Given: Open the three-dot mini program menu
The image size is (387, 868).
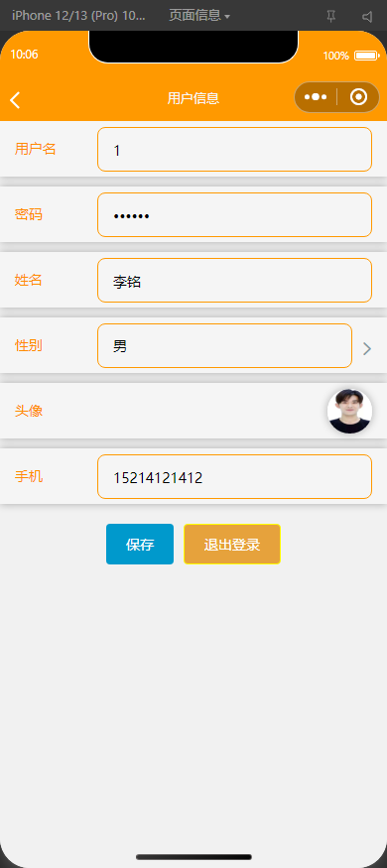Looking at the screenshot, I should pyautogui.click(x=315, y=97).
